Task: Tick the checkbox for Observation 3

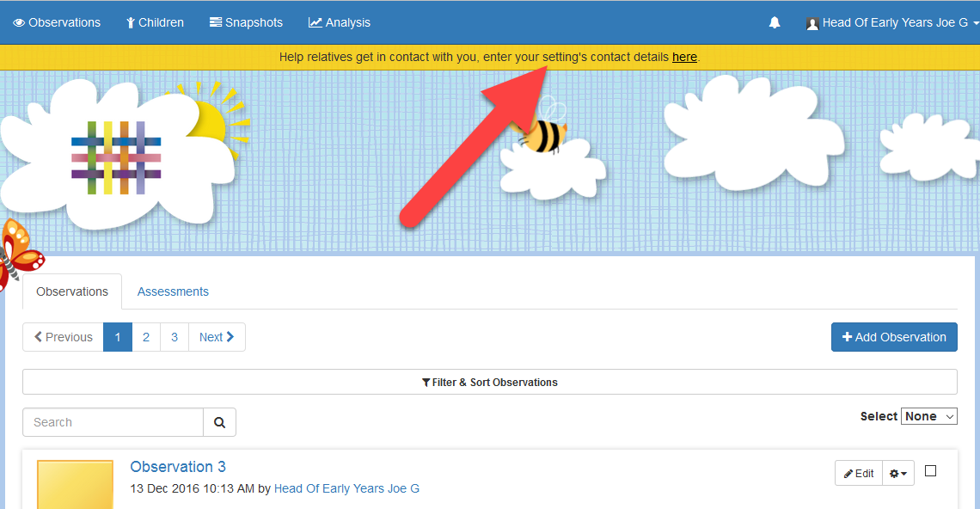Action: point(931,471)
